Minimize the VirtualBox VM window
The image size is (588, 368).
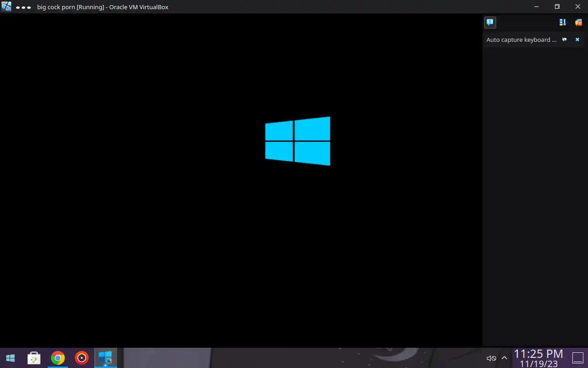536,6
